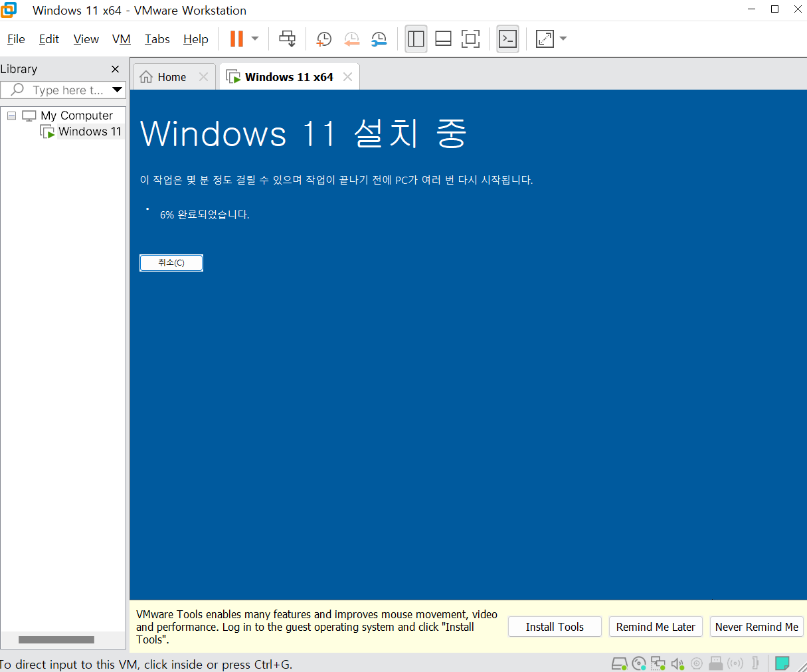Image resolution: width=807 pixels, height=672 pixels.
Task: Open the Tabs menu
Action: [157, 39]
